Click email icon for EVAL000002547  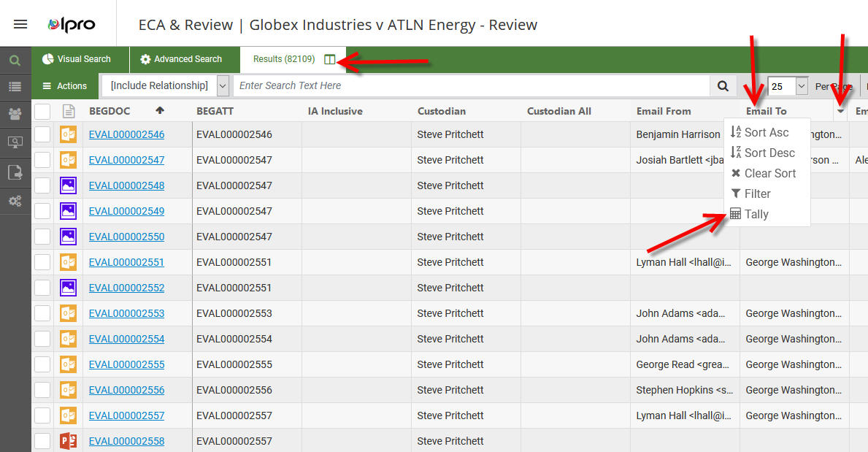tap(68, 160)
